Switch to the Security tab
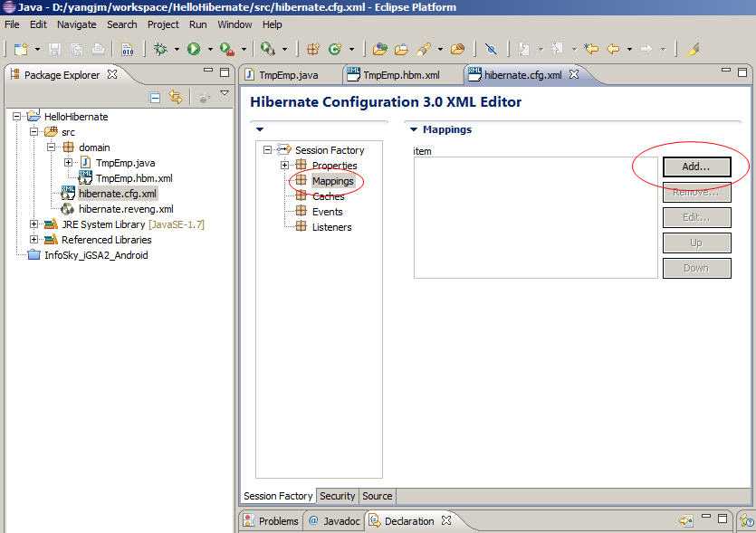The height and width of the screenshot is (533, 756). [337, 496]
